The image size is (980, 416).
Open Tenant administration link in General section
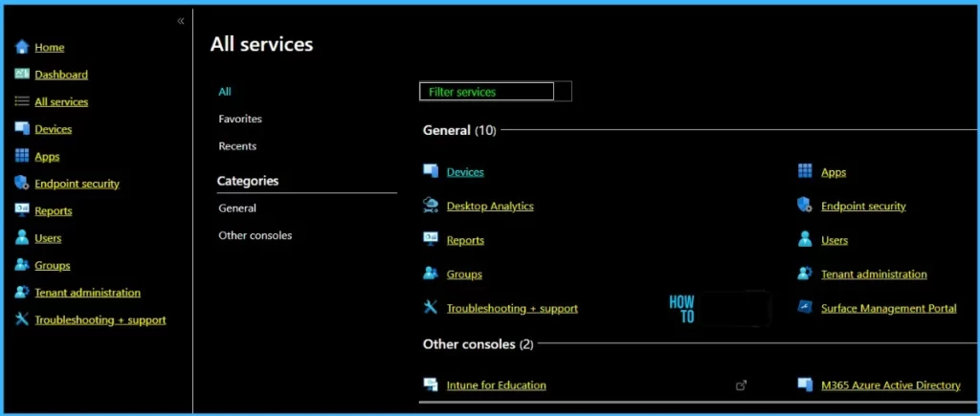pos(874,274)
